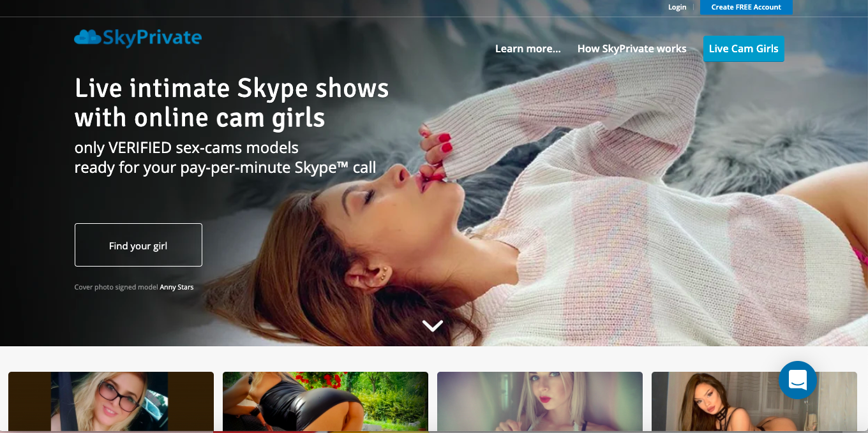Viewport: 868px width, 433px height.
Task: Open the Anny Stars model link
Action: point(177,287)
